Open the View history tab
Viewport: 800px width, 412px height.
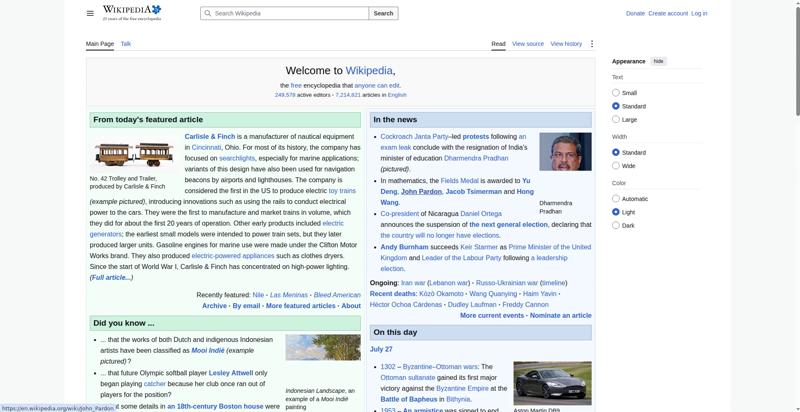[x=566, y=44]
